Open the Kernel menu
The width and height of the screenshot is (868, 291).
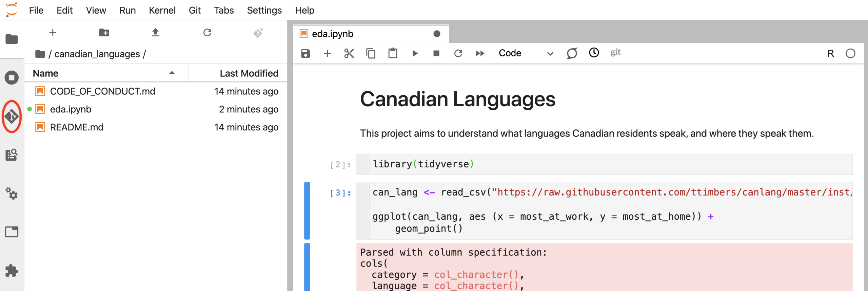162,10
